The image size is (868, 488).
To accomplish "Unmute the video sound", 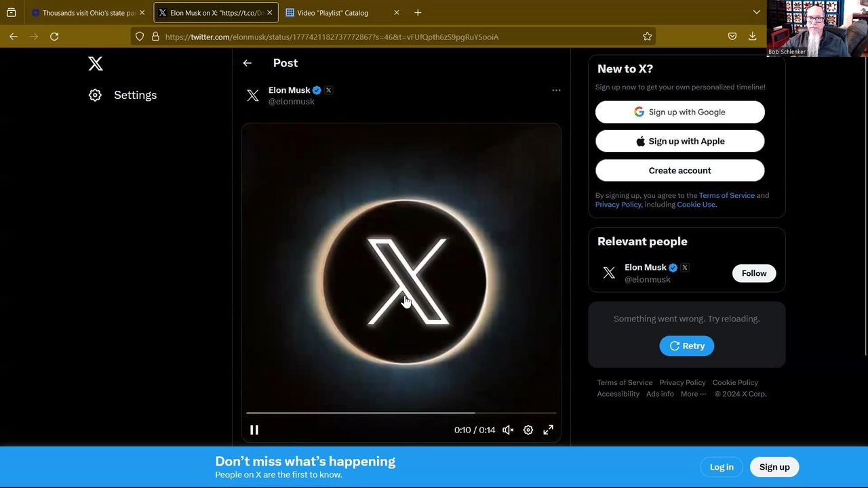I will (508, 430).
